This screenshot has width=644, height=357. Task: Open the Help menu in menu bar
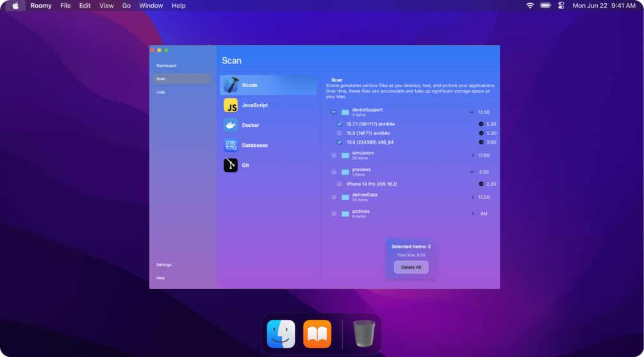pos(179,6)
